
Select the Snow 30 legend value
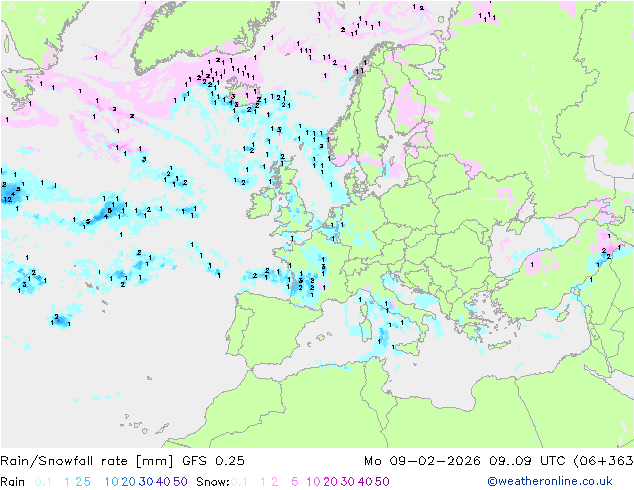[348, 482]
